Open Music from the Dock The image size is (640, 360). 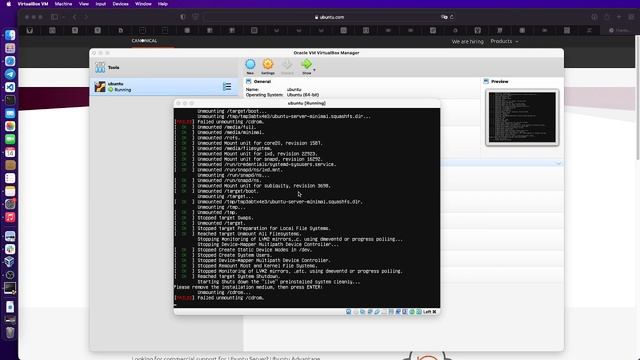(x=10, y=217)
